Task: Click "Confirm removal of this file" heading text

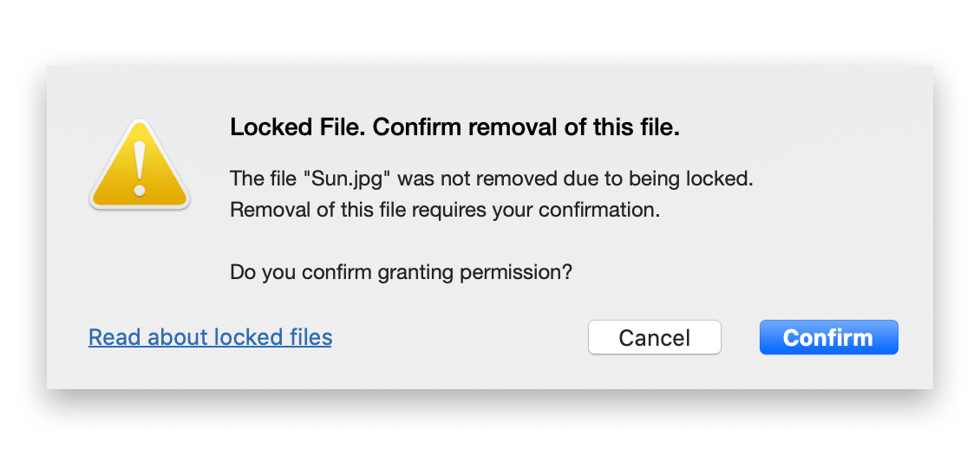Action: [526, 128]
